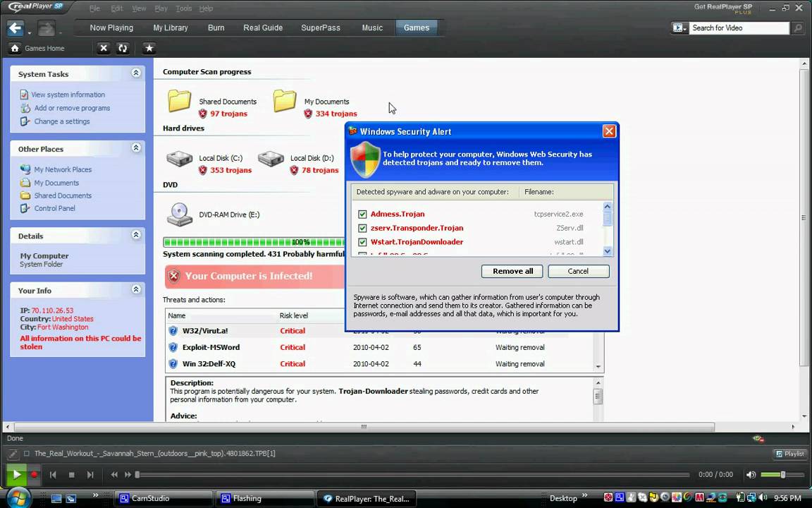The width and height of the screenshot is (812, 508).
Task: Refresh the page in RealPlayer toolbar
Action: point(123,48)
